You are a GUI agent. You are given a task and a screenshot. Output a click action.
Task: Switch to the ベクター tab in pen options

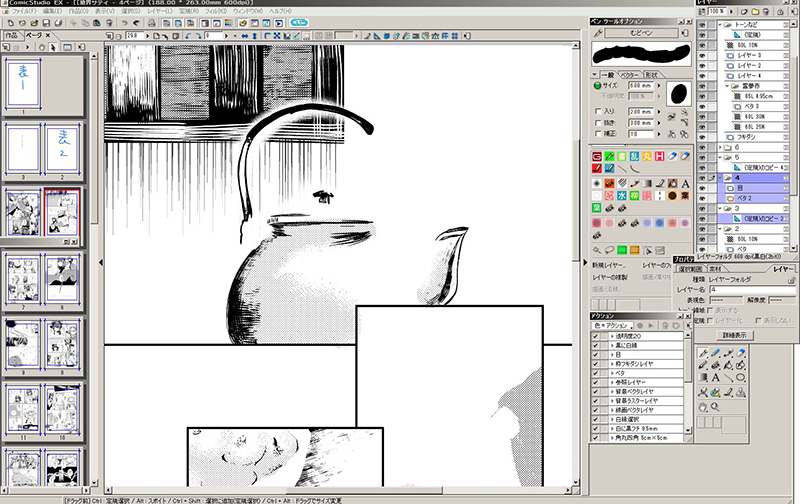pos(628,74)
